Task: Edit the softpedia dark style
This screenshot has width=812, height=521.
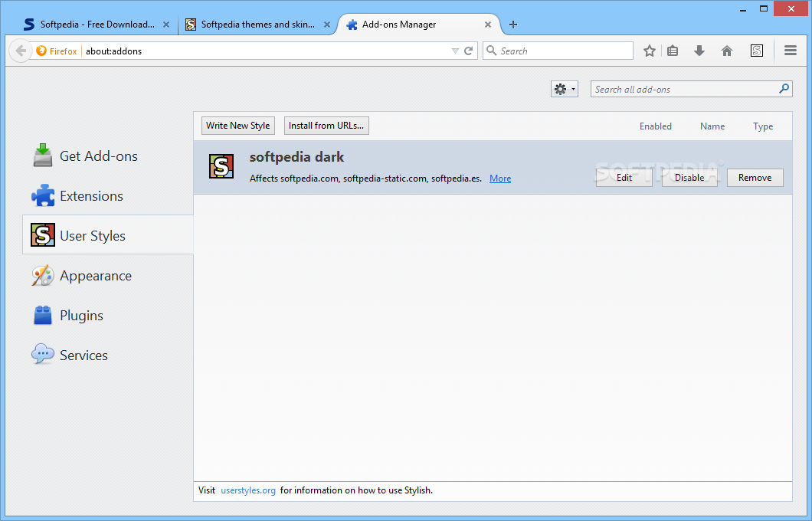Action: pos(624,178)
